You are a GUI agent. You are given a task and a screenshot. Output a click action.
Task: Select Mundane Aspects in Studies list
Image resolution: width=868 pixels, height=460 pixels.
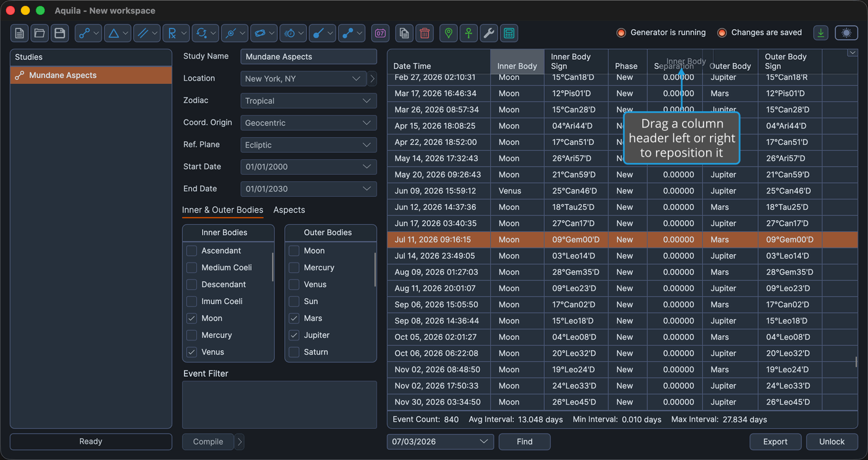[x=91, y=75]
